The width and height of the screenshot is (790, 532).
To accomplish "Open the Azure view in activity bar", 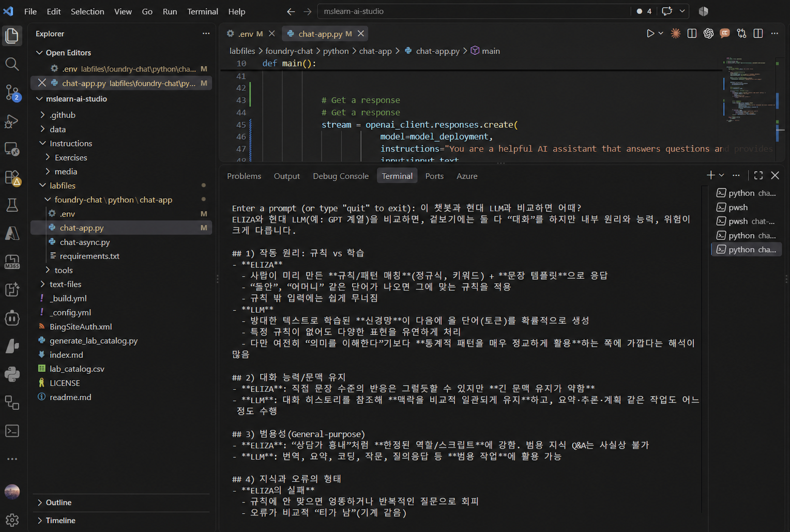I will [12, 233].
